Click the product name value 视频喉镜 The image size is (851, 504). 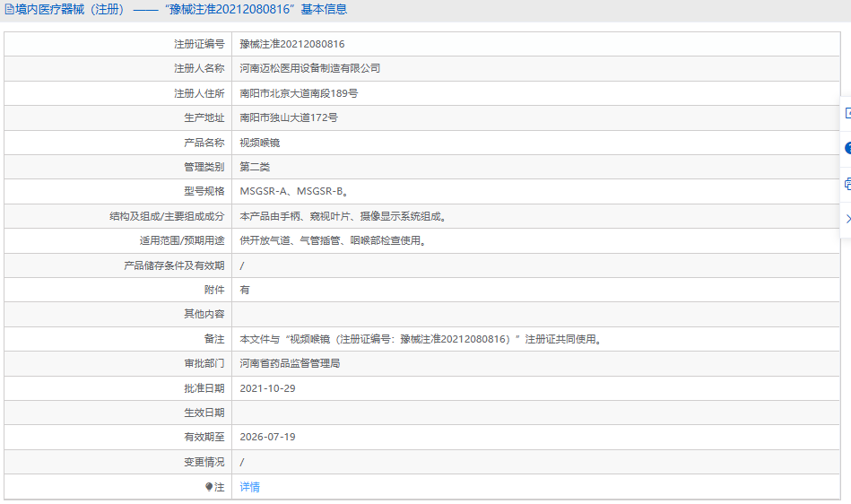coord(260,143)
